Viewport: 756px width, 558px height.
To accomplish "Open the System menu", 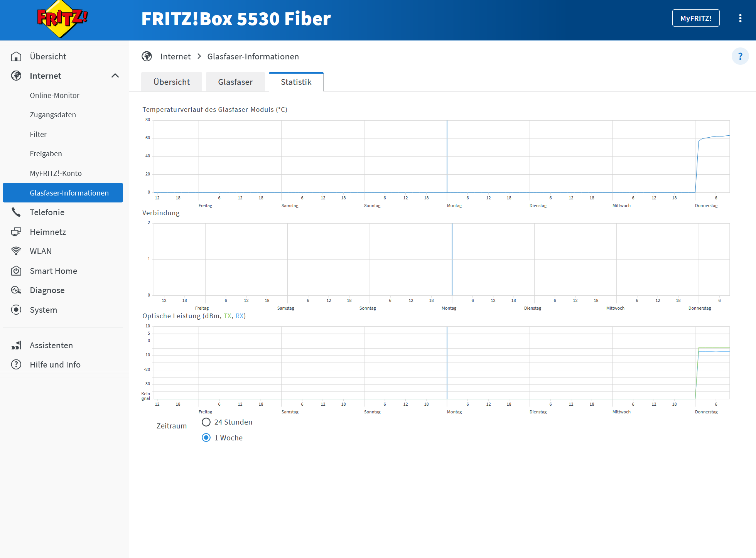I will [x=44, y=310].
